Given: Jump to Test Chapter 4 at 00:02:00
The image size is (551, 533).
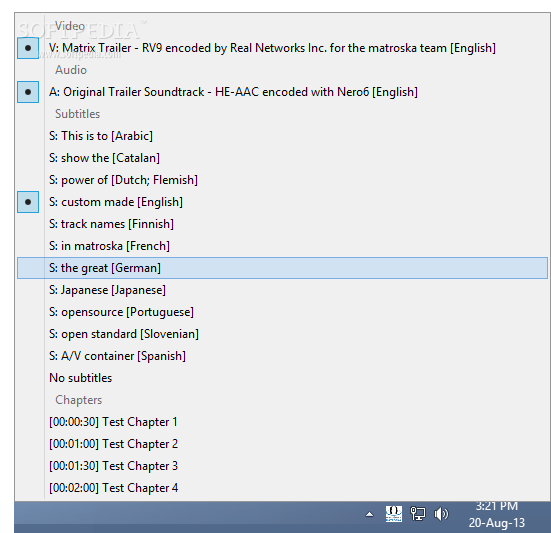Looking at the screenshot, I should pos(282,488).
